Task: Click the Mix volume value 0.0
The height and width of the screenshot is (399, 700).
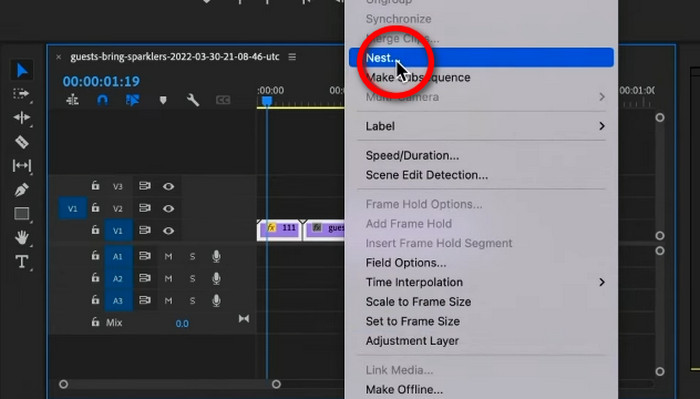Action: pyautogui.click(x=182, y=324)
